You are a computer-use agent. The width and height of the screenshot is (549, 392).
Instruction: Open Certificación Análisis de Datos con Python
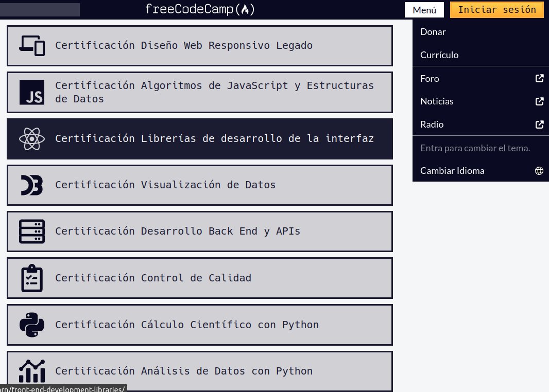200,371
